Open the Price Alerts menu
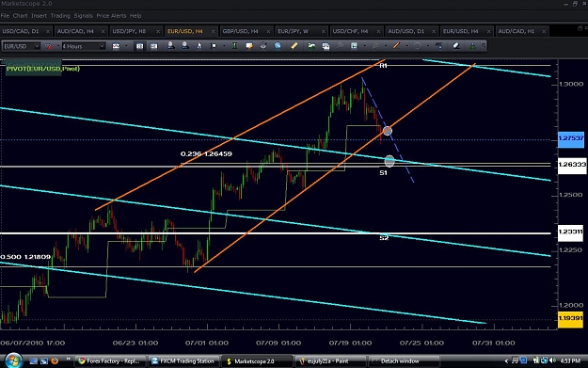 [111, 16]
